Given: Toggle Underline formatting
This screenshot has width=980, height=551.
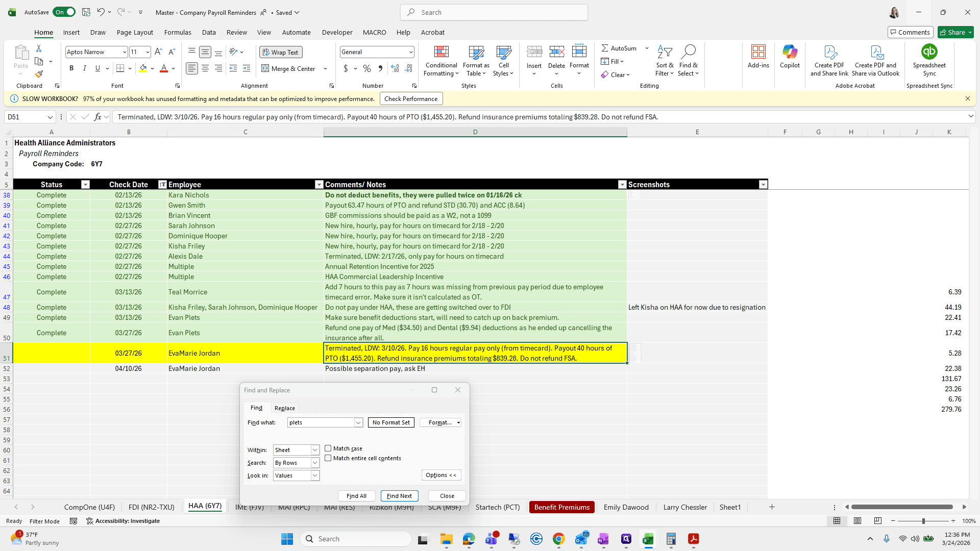Looking at the screenshot, I should pos(97,68).
